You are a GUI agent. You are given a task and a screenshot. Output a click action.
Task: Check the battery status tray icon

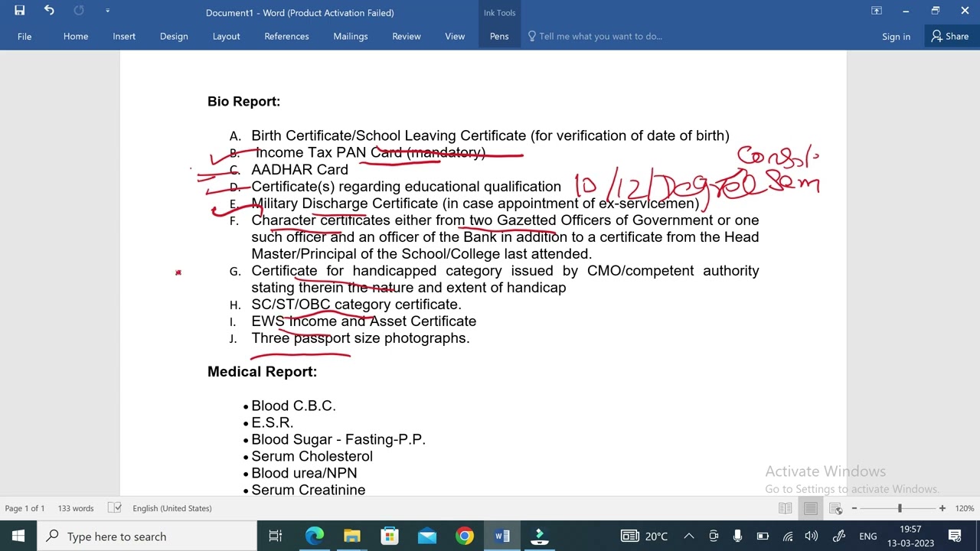pos(763,536)
